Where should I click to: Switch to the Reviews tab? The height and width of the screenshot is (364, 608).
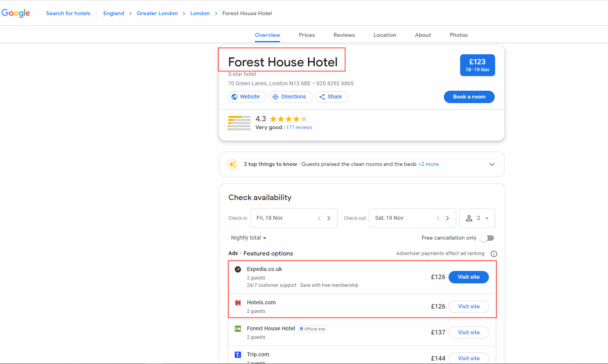(x=344, y=35)
